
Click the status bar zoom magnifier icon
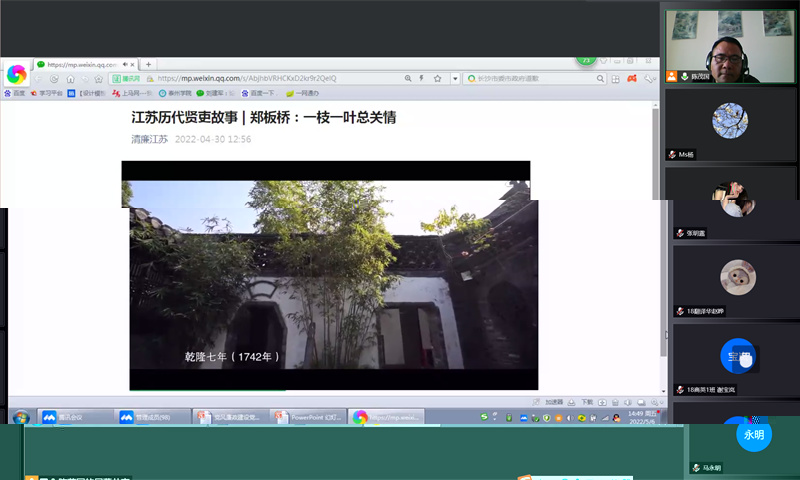pyautogui.click(x=655, y=402)
